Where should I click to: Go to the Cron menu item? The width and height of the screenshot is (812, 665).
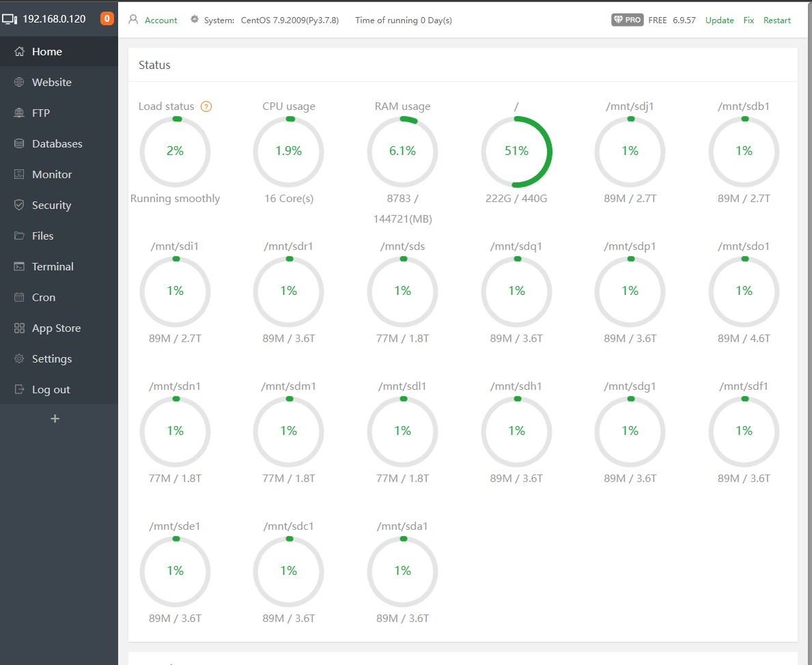coord(44,298)
